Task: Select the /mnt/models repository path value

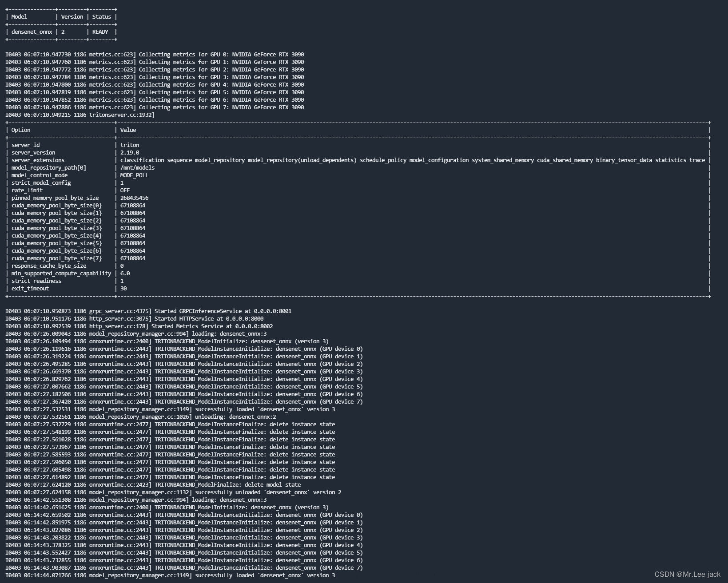Action: pyautogui.click(x=137, y=168)
